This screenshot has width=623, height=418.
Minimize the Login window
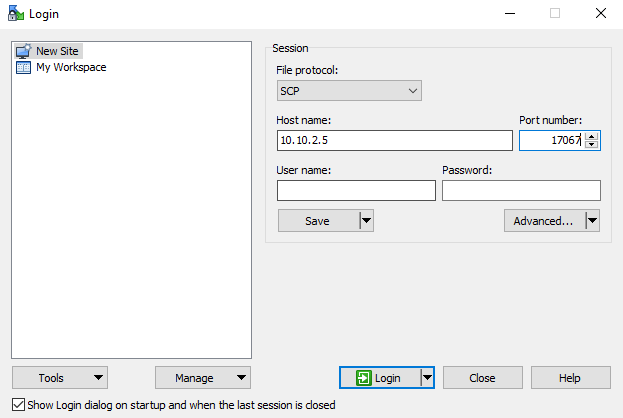(510, 14)
